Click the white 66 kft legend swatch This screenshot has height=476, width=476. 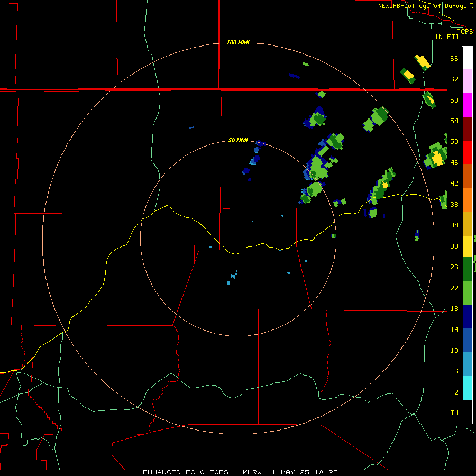pyautogui.click(x=467, y=58)
